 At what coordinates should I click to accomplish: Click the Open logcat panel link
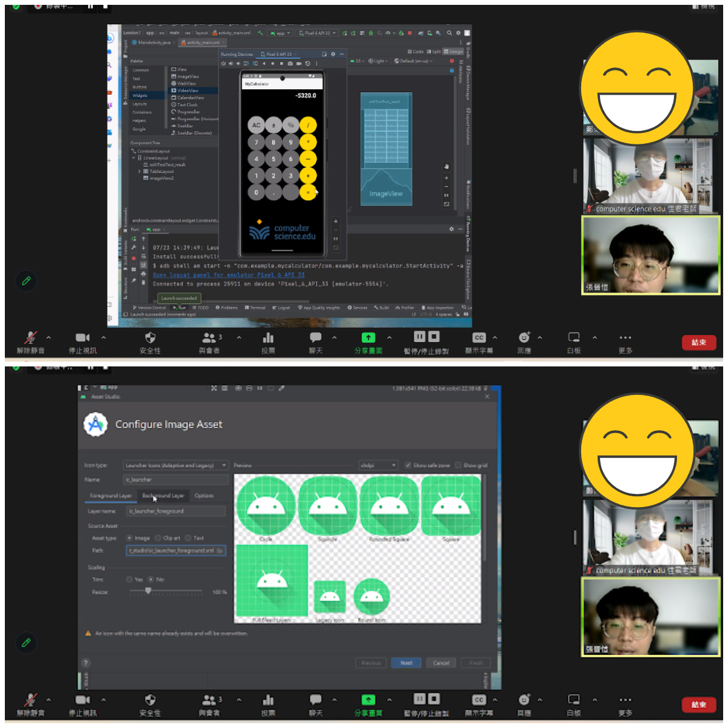(229, 275)
